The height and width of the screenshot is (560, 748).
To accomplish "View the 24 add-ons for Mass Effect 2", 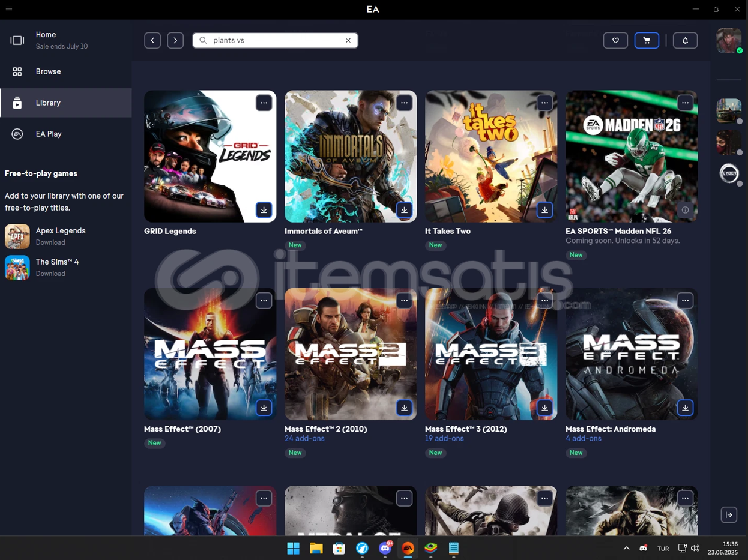I will click(304, 439).
